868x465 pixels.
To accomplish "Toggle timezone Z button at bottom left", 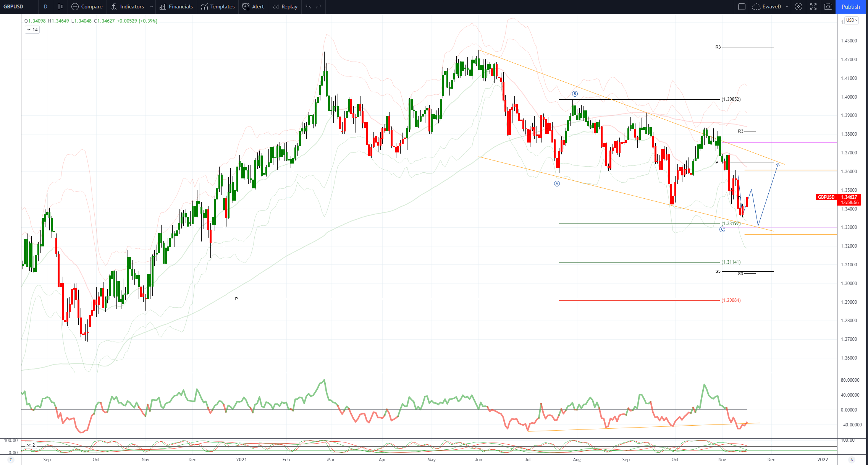I will point(11,460).
